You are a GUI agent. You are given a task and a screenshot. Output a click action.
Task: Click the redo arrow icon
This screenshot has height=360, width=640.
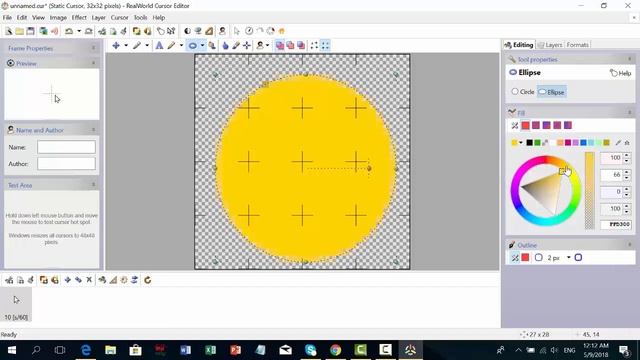(x=89, y=31)
